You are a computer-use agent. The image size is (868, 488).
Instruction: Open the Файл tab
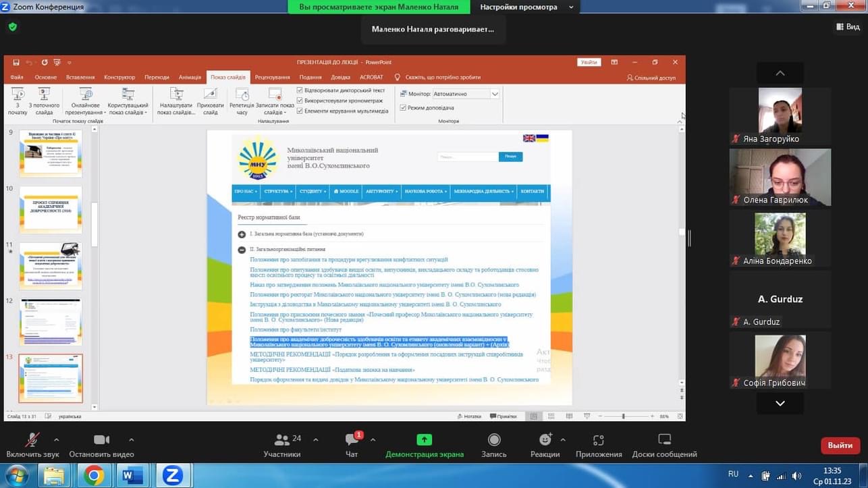click(17, 78)
